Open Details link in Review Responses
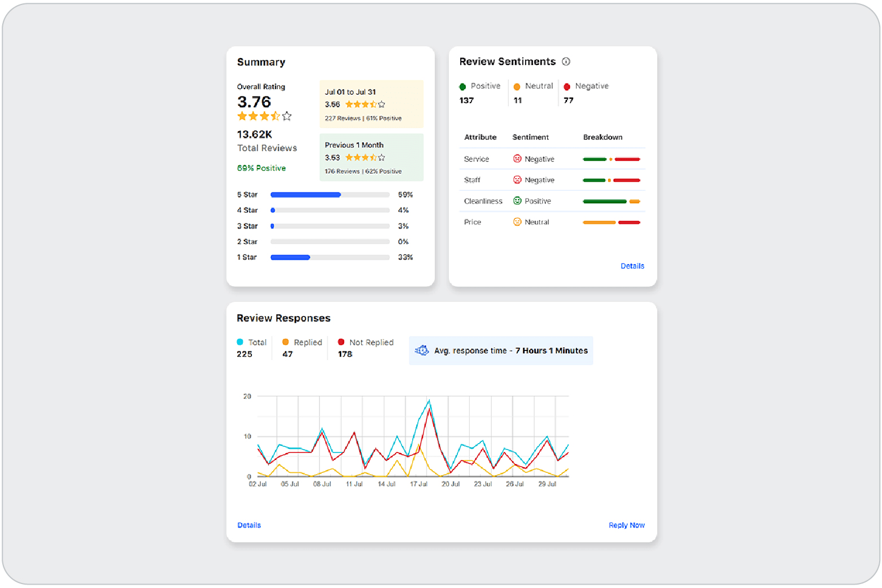This screenshot has width=882, height=588. [x=249, y=525]
